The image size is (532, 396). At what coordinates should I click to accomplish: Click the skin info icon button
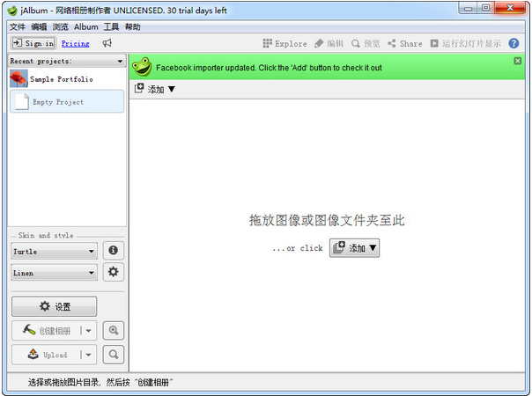pos(114,251)
